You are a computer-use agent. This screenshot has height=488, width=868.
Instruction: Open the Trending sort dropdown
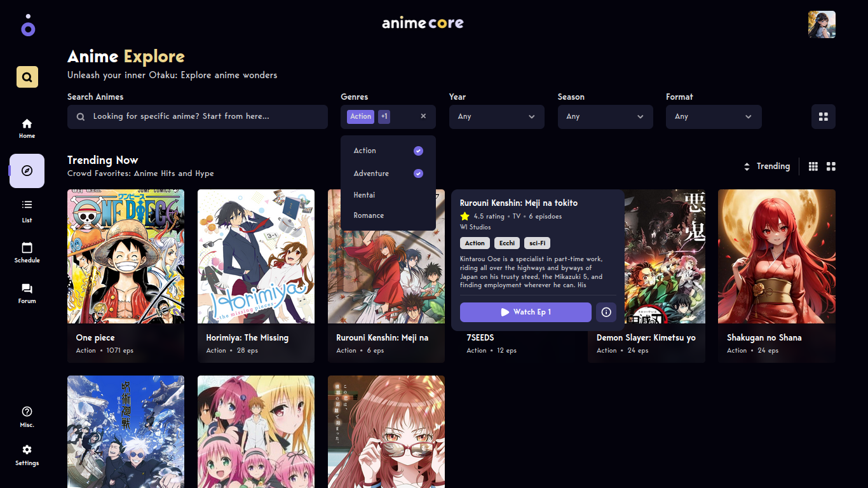[767, 166]
